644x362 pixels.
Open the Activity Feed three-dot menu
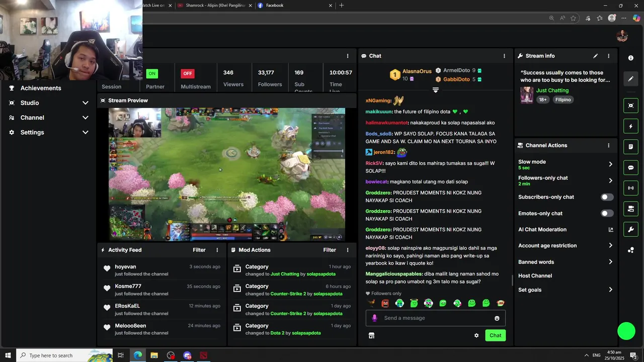click(x=217, y=250)
